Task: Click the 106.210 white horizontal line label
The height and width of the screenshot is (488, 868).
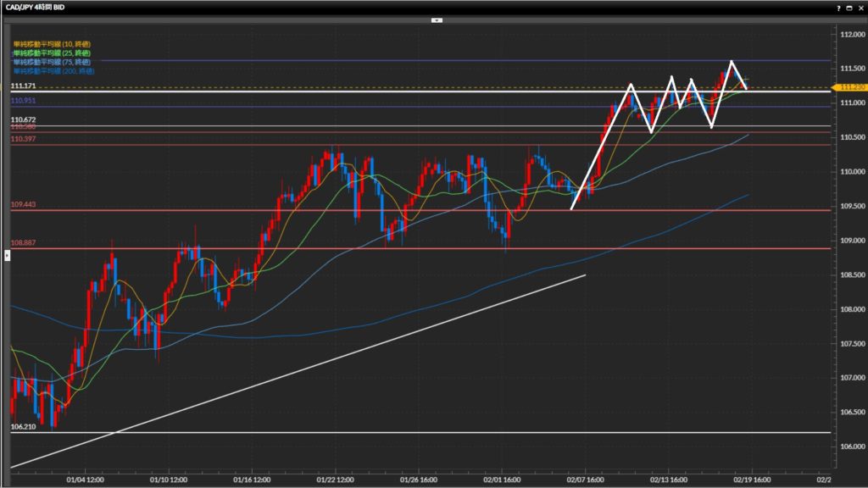Action: pyautogui.click(x=23, y=427)
